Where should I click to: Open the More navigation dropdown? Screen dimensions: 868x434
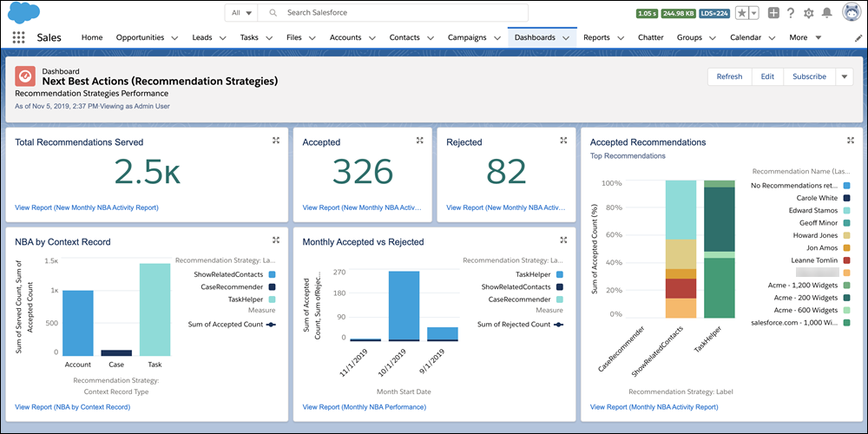805,37
